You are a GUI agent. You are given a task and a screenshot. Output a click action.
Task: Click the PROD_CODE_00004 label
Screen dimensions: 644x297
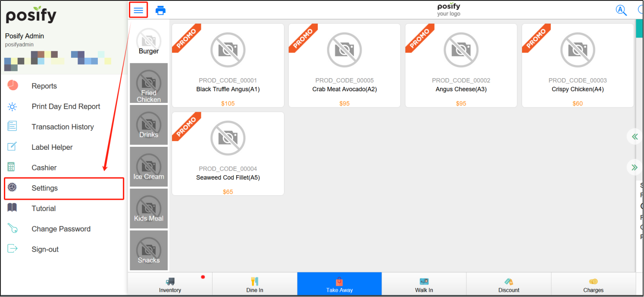point(228,169)
